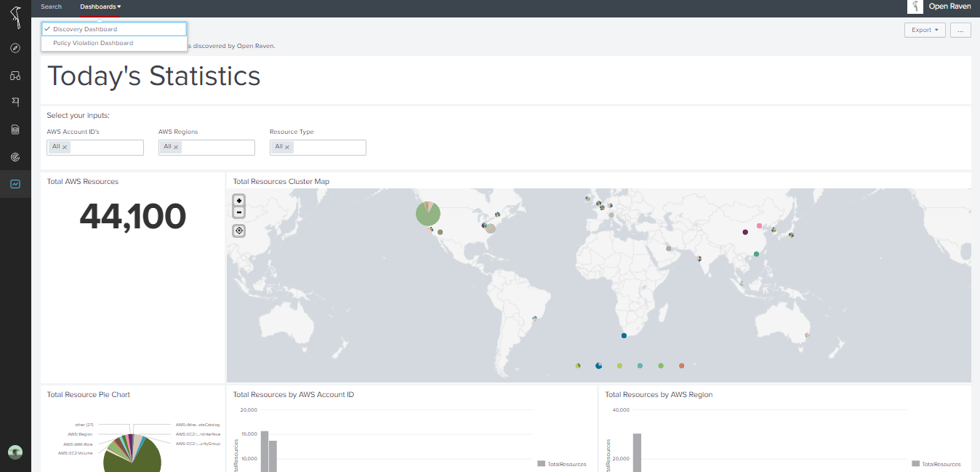This screenshot has width=980, height=472.
Task: Click the Today's Statistics heading
Action: [153, 76]
